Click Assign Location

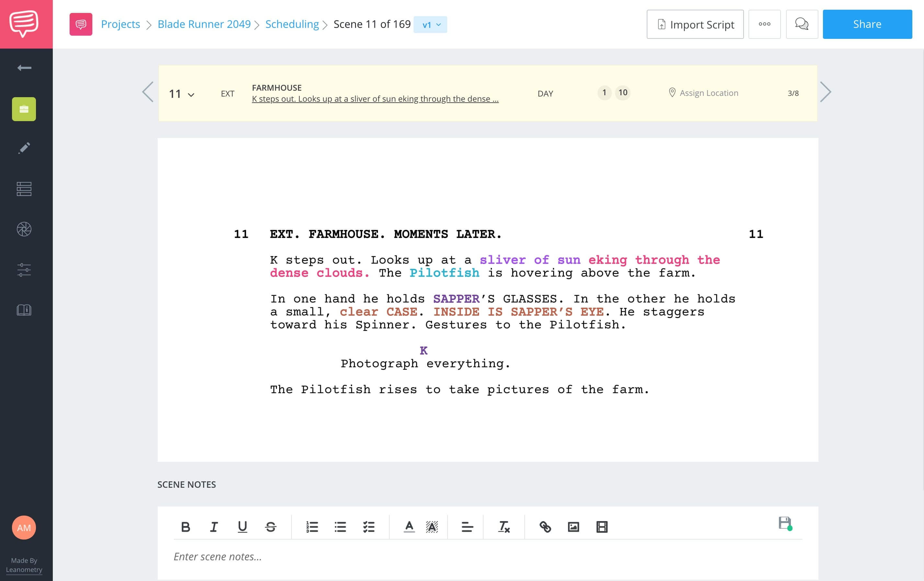703,93
